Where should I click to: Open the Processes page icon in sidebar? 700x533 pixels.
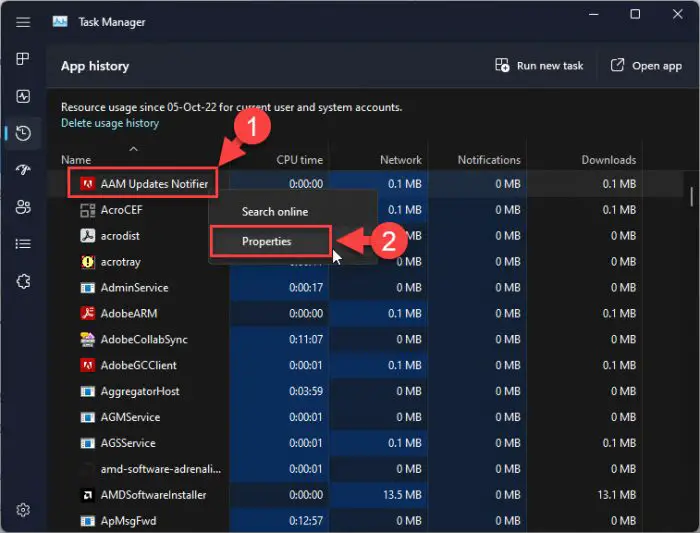tap(23, 59)
